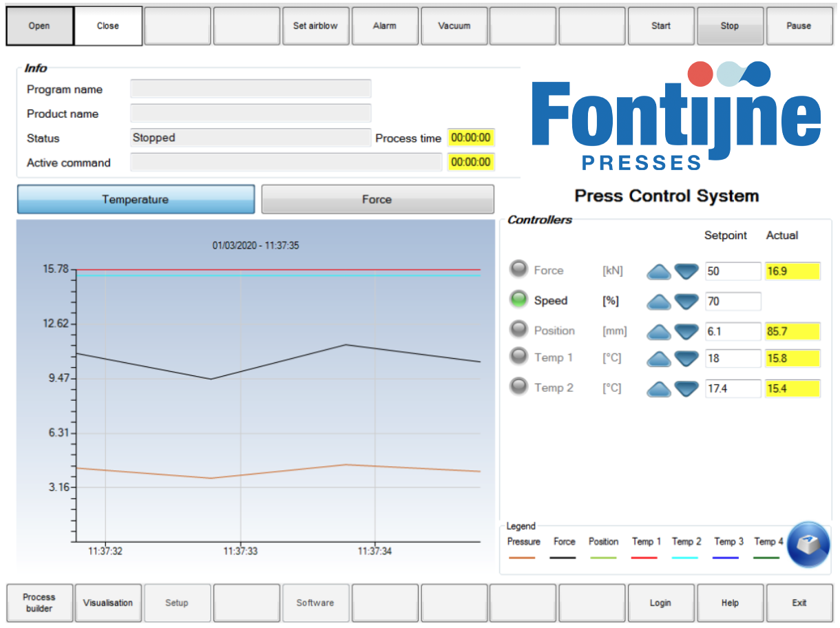
Task: Click the Open press button
Action: [39, 26]
